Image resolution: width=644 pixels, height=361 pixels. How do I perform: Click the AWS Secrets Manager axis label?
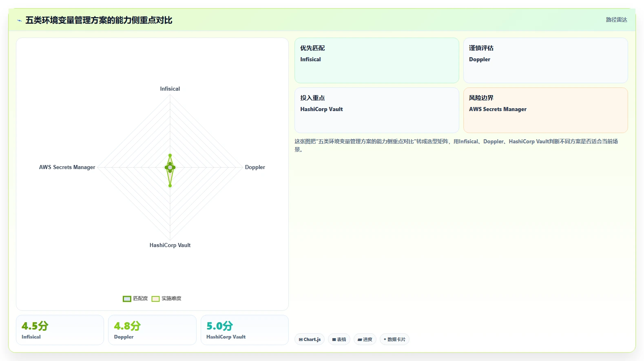pyautogui.click(x=67, y=167)
